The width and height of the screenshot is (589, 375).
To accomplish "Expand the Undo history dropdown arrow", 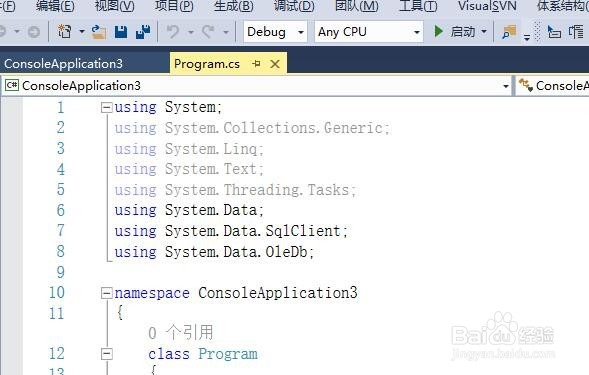I will pyautogui.click(x=191, y=32).
